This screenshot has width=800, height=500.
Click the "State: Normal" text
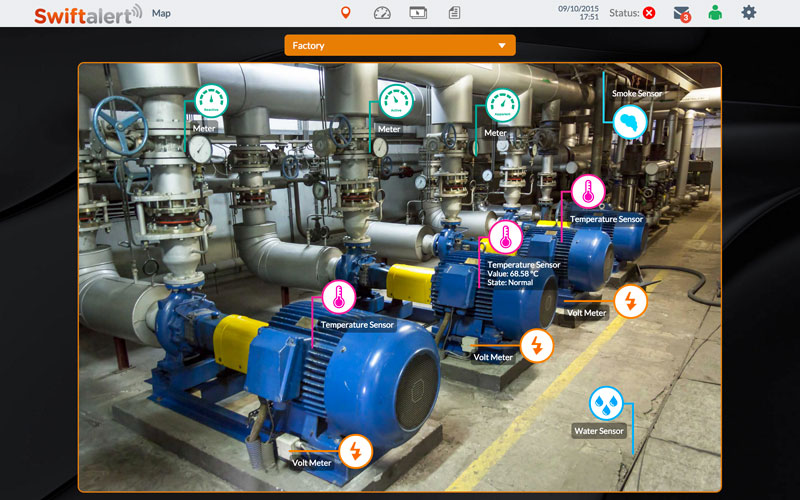510,282
